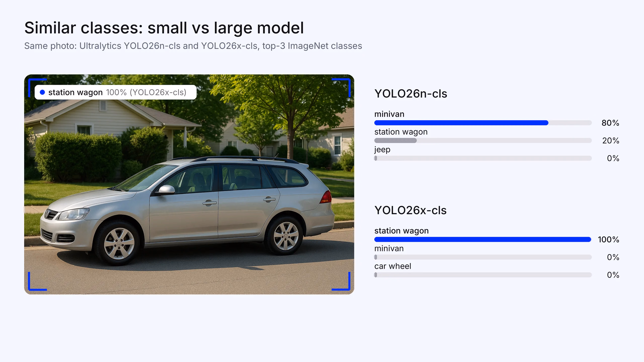The image size is (644, 362).
Task: Click the blue dot in the prediction label
Action: (x=42, y=92)
